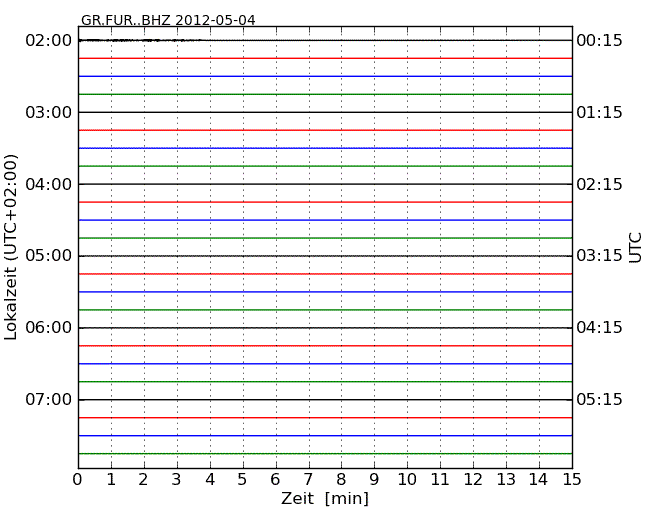Select the "05:15" UTC tick label
Image resolution: width=650 pixels, height=520 pixels.
coord(599,400)
